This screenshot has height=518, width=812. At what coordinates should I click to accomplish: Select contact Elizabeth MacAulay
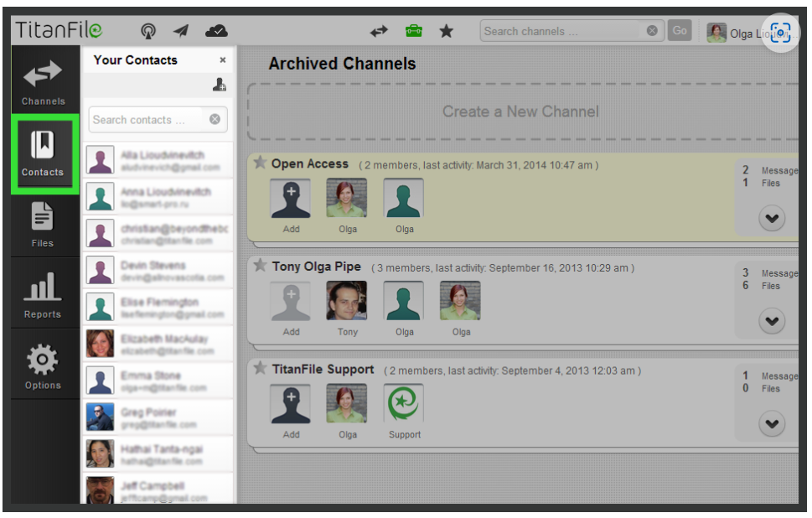tap(158, 344)
